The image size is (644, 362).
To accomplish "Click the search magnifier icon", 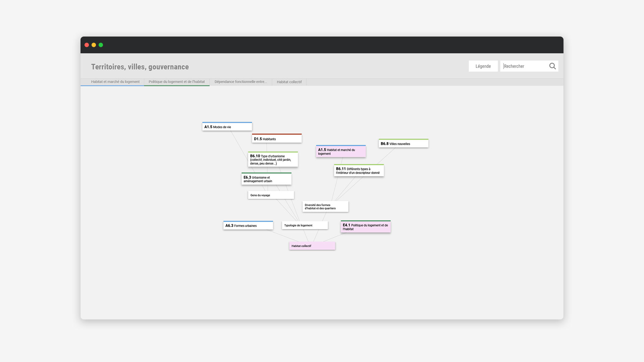I will 552,66.
